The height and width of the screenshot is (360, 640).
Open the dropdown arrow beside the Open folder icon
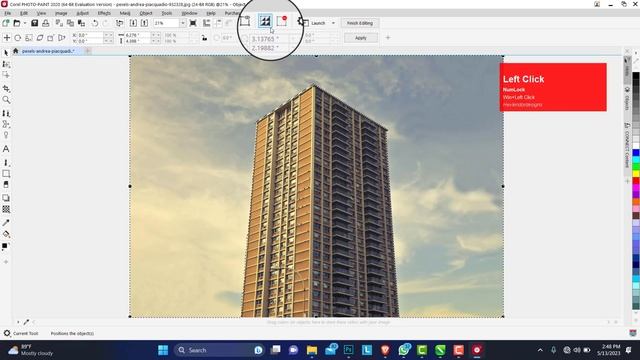[25, 23]
